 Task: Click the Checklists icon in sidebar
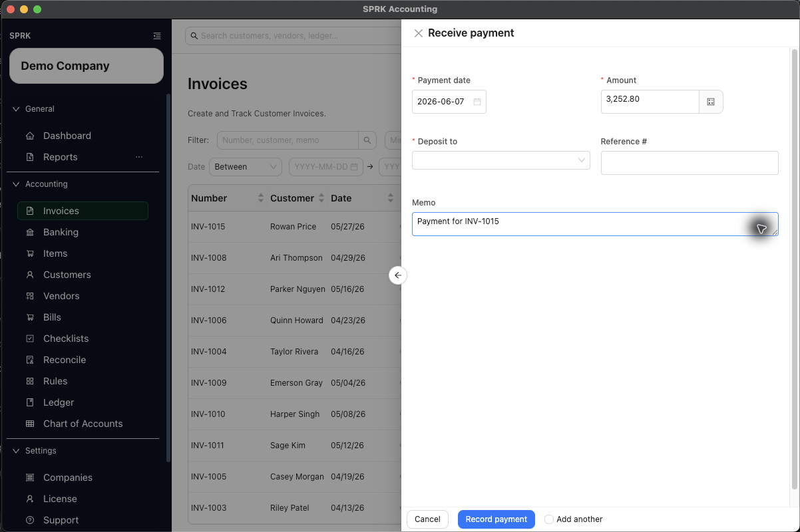[x=30, y=338]
